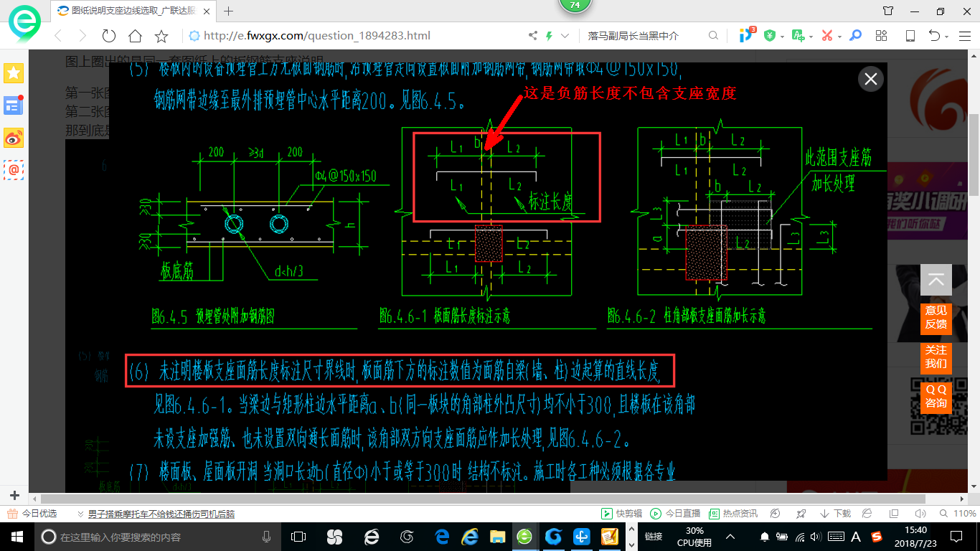Open the Windows action center notifications
The height and width of the screenshot is (551, 980).
(956, 537)
